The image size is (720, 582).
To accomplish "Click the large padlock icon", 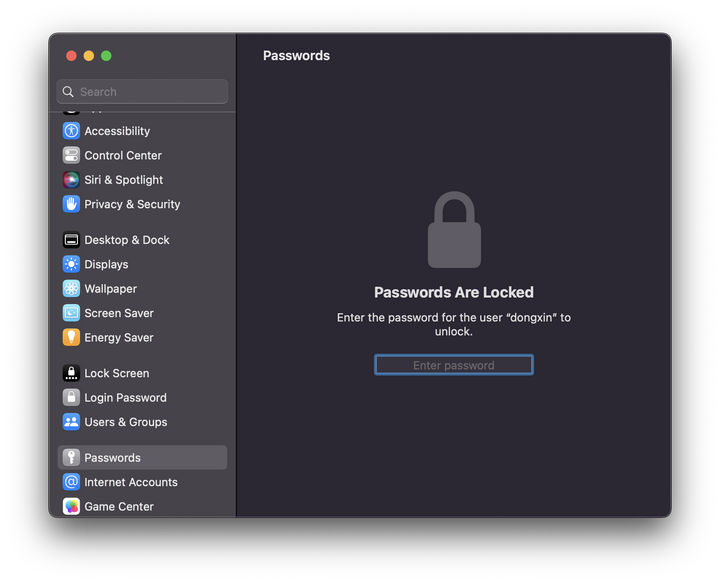I will (454, 229).
